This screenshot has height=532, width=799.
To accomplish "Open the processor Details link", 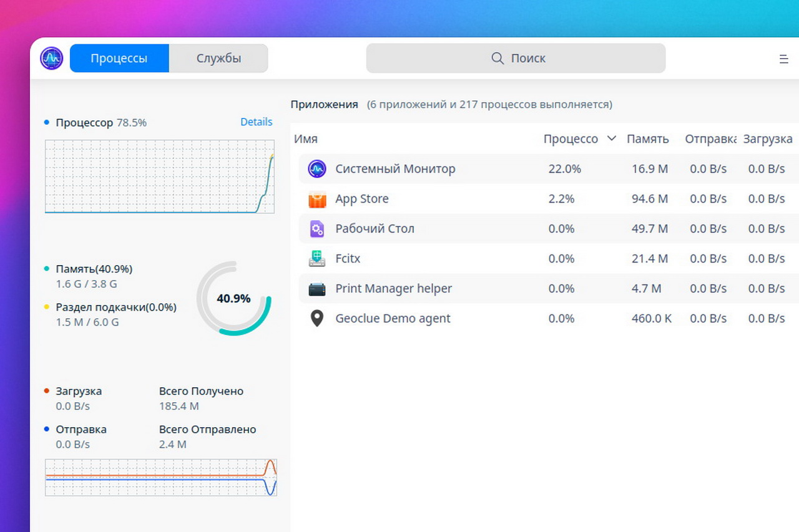I will pyautogui.click(x=256, y=122).
